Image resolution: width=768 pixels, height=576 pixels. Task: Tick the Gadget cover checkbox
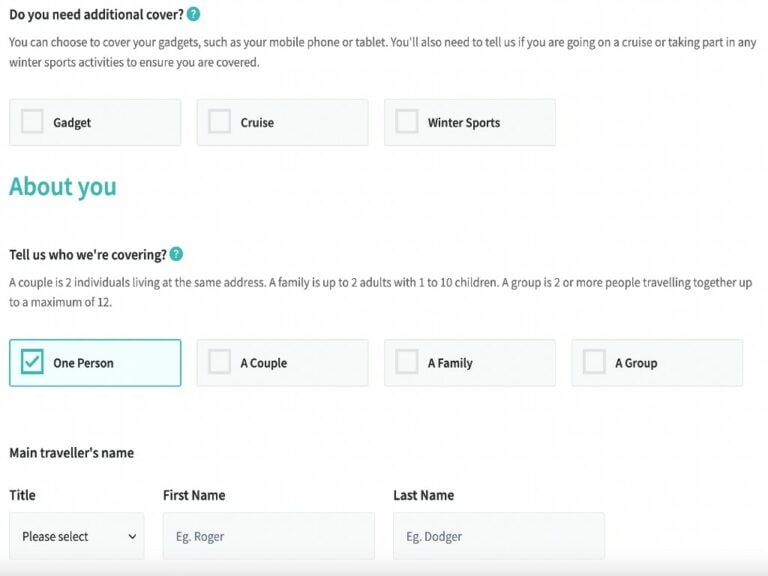(32, 121)
